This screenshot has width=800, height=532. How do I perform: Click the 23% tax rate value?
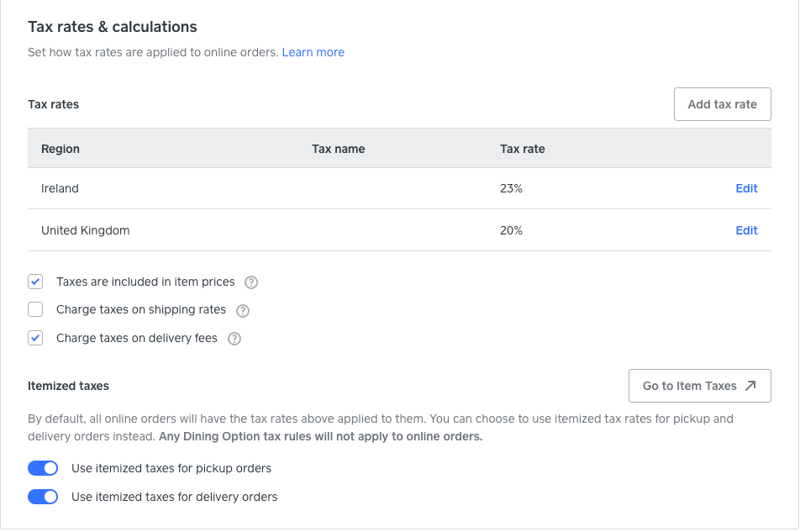[511, 188]
